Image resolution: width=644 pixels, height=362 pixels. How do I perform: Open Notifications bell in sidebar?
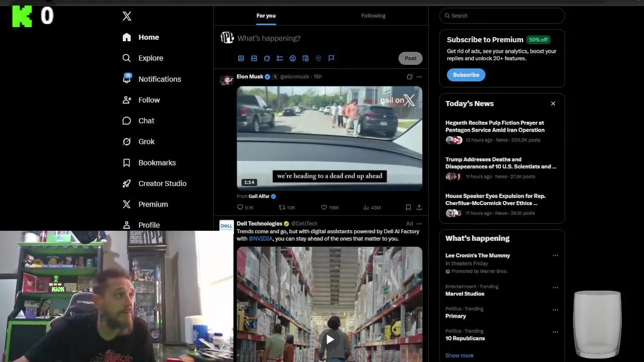[x=151, y=79]
